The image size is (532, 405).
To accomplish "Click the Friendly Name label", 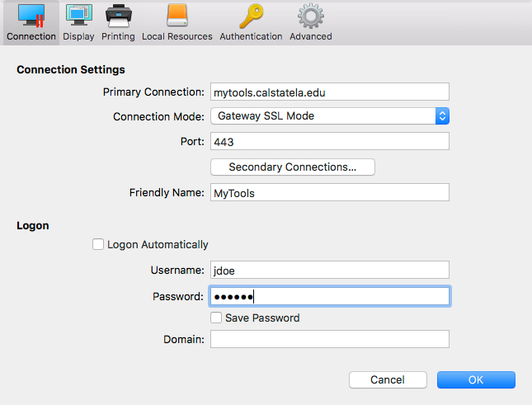I will coord(167,193).
